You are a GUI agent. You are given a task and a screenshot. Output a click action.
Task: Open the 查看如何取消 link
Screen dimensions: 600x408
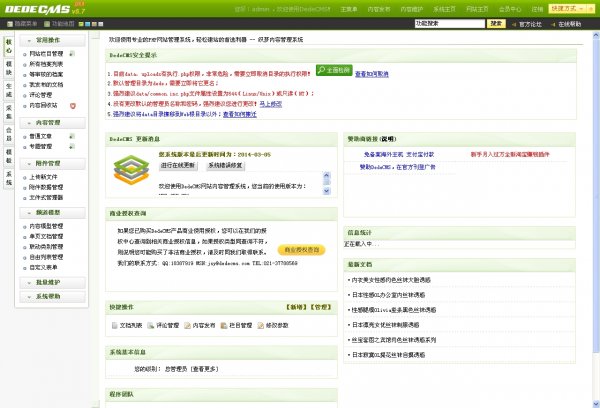372,74
